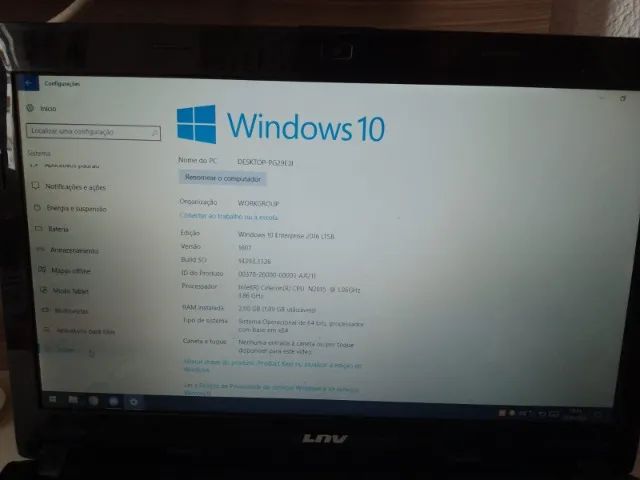This screenshot has height=480, width=640.
Task: Click the Caneta e toque description text
Action: (x=296, y=347)
